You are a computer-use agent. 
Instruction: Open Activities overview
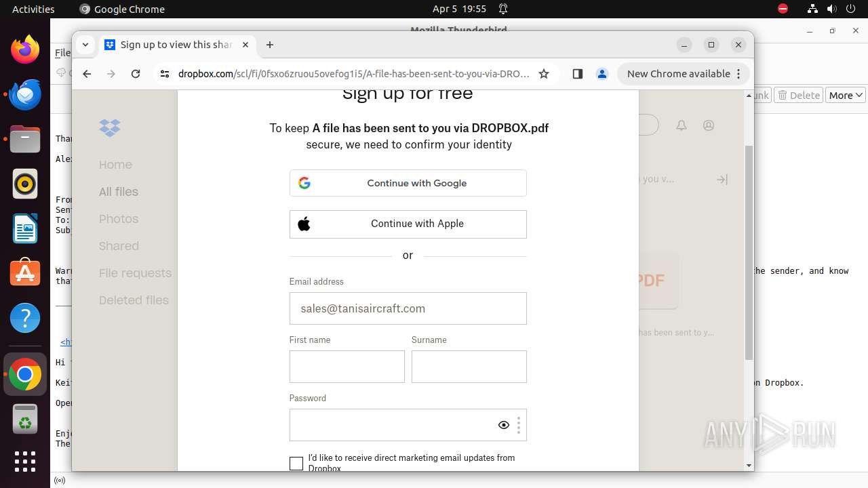(33, 9)
